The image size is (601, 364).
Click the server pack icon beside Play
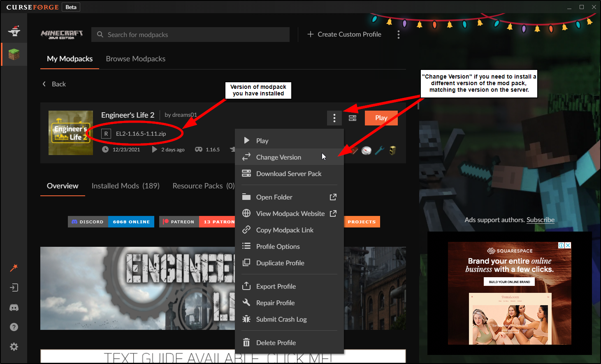coord(353,118)
